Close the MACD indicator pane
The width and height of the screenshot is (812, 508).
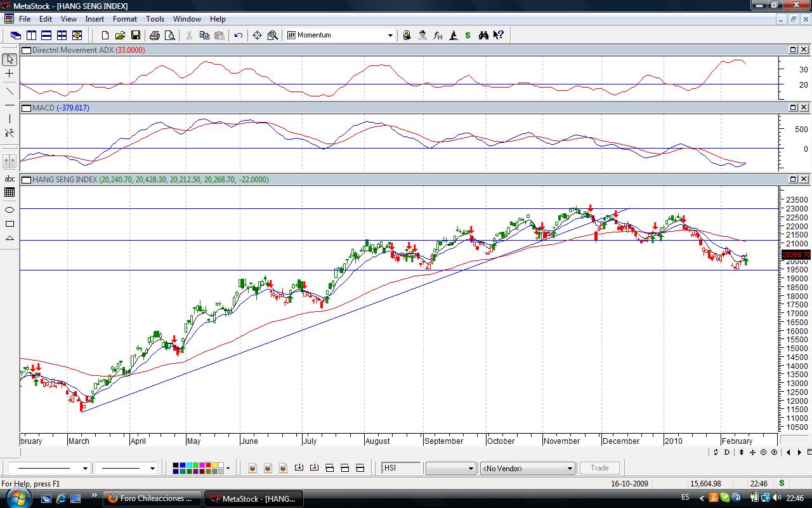[x=804, y=107]
